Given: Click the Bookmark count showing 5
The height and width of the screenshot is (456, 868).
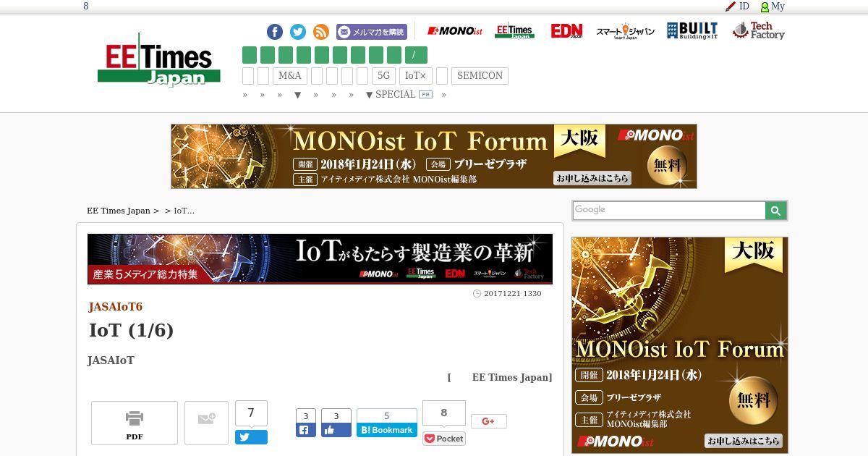Looking at the screenshot, I should click(387, 415).
